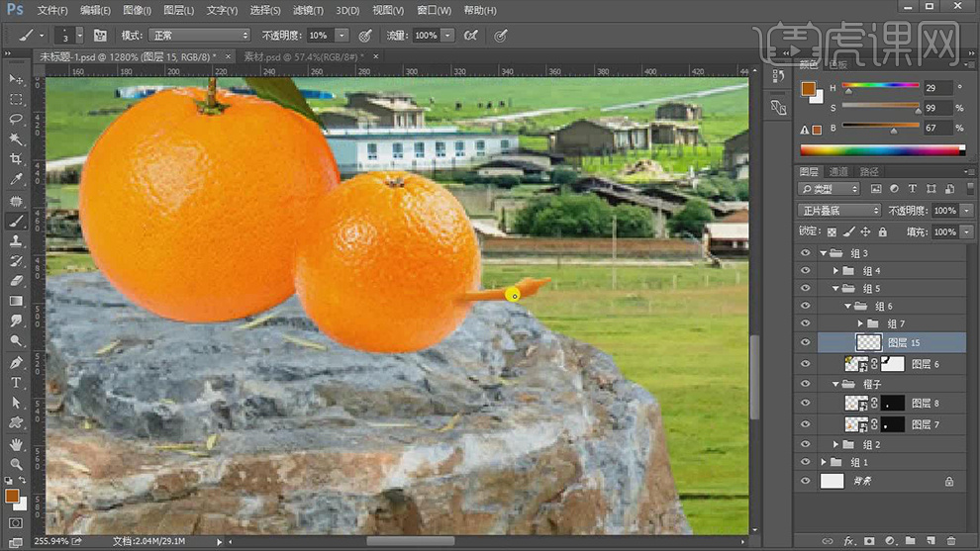Close the 未标题-1.psd document tab
The height and width of the screenshot is (551, 980).
tap(228, 56)
